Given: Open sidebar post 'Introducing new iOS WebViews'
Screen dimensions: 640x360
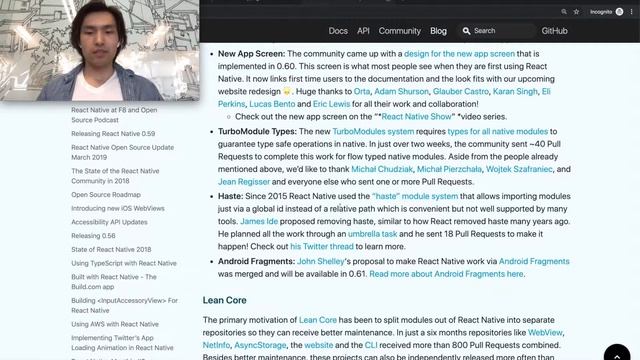Looking at the screenshot, I should pos(118,209).
